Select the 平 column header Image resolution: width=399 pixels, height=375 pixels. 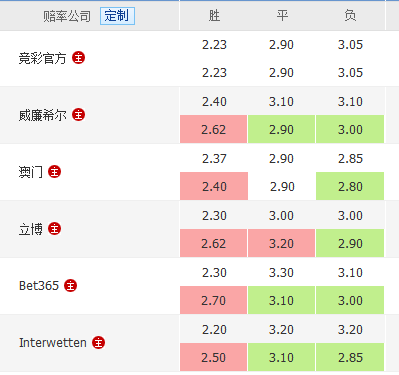(x=282, y=15)
